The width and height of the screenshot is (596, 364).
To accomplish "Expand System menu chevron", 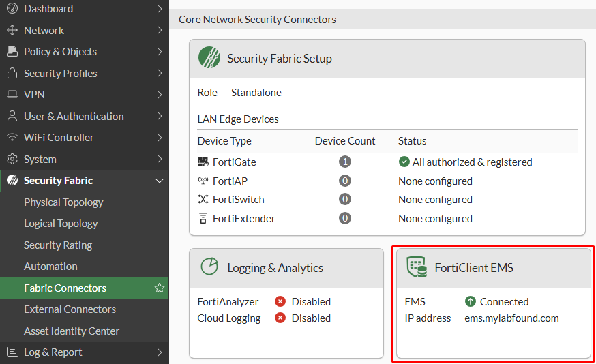I will pyautogui.click(x=160, y=159).
